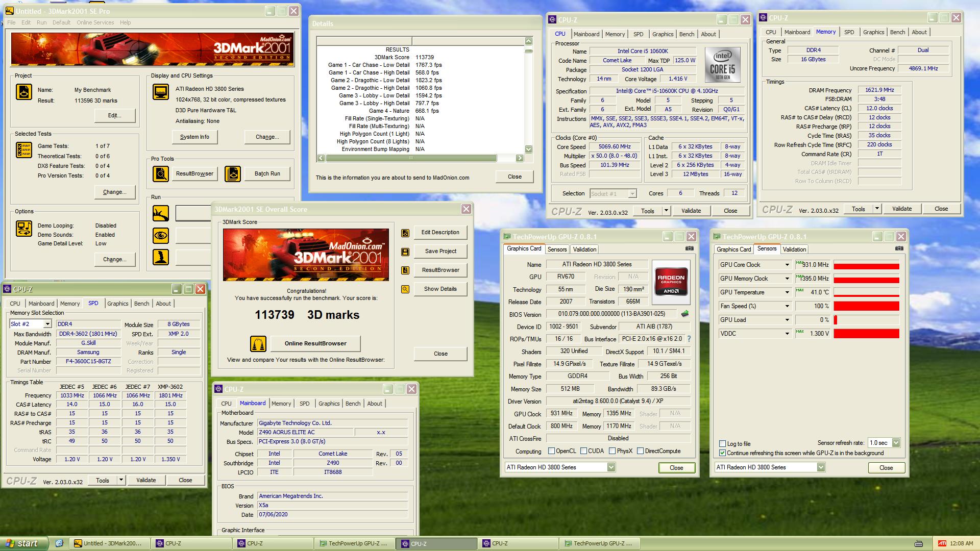Click the ResultBrowser magnifier icon in Pro Tools
Screen dimensions: 980x551
pyautogui.click(x=161, y=174)
